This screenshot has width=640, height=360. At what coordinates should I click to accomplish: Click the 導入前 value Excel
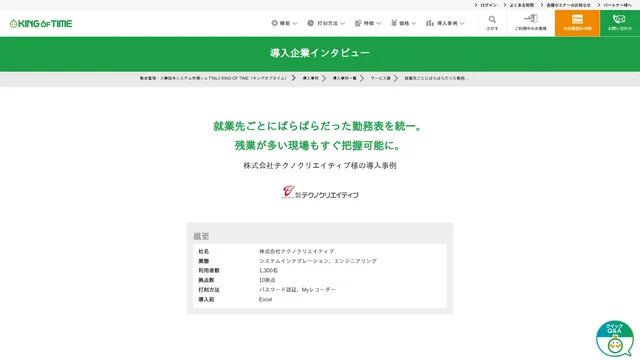coord(265,300)
